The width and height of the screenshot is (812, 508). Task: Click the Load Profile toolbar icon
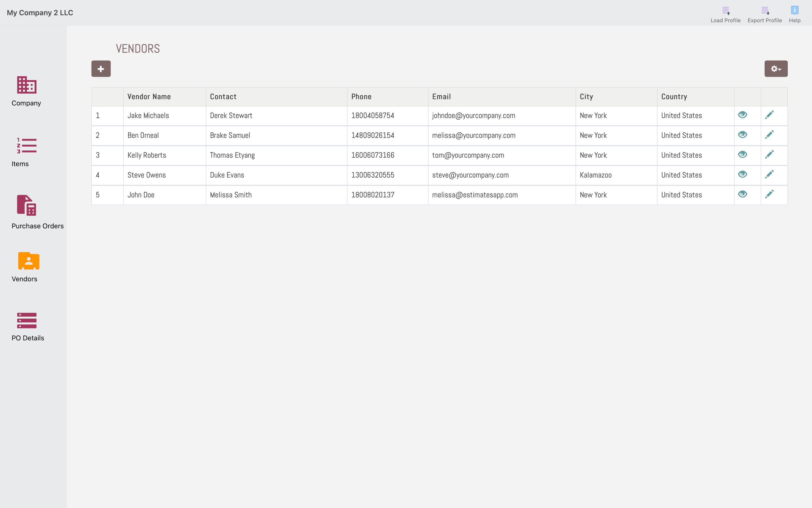pyautogui.click(x=726, y=11)
